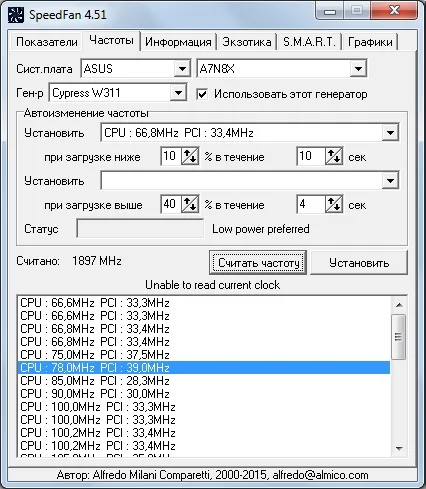Click the frequency list scroll down arrow
Screen dimensions: 426x489
[x=399, y=449]
